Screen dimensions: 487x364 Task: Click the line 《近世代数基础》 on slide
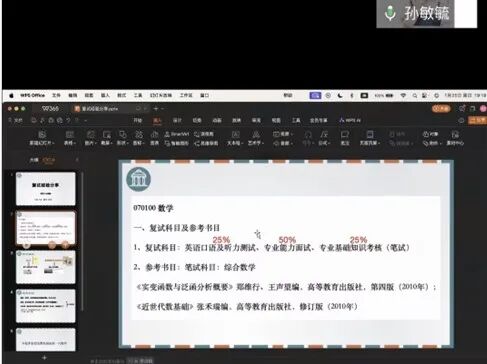247,306
